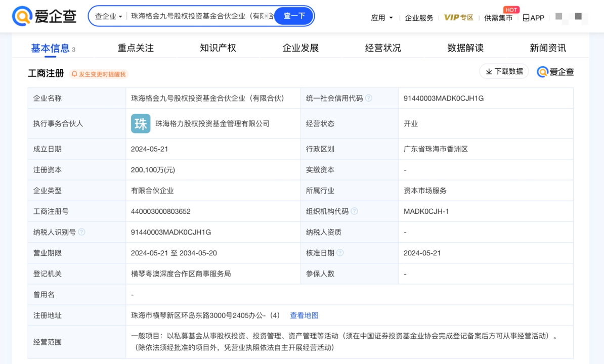Click the 工商注册 section heading
The width and height of the screenshot is (604, 364).
[46, 73]
